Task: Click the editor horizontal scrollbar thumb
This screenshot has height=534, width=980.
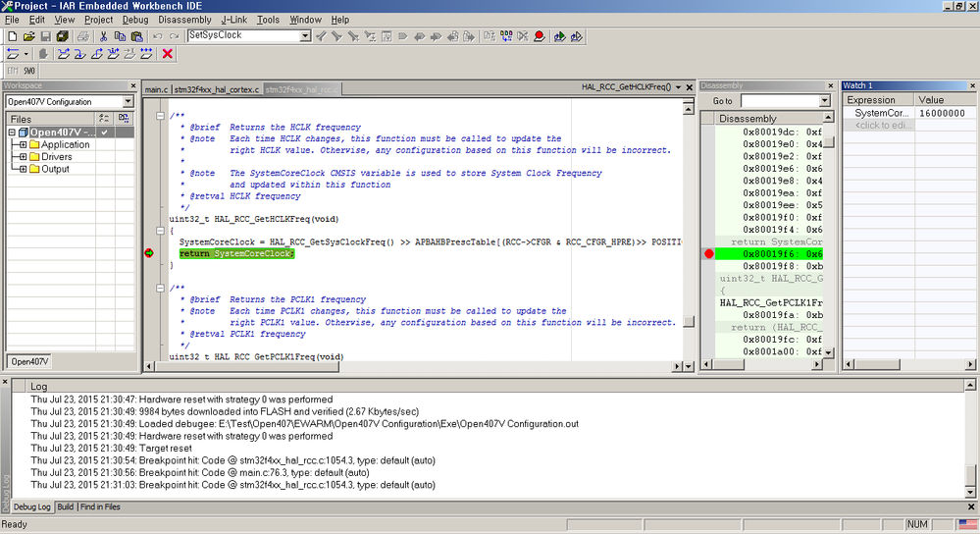Action: pos(247,366)
